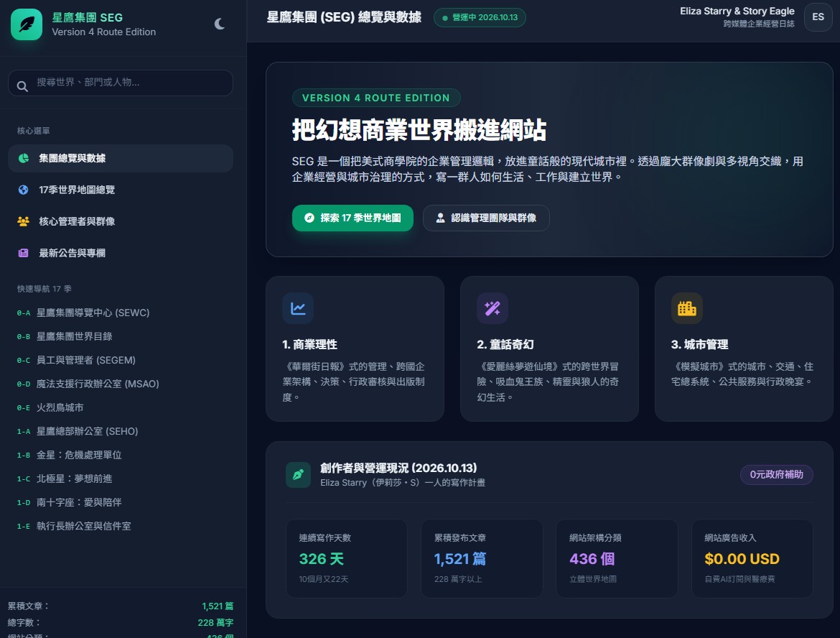This screenshot has height=638, width=840.
Task: Click the 3. 城市管理 card title
Action: 700,345
